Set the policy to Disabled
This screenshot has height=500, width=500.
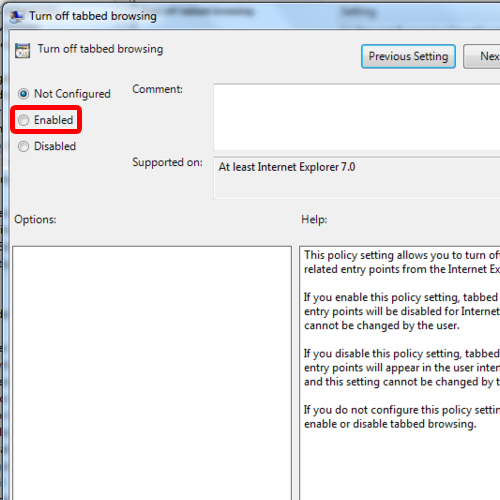coord(23,146)
